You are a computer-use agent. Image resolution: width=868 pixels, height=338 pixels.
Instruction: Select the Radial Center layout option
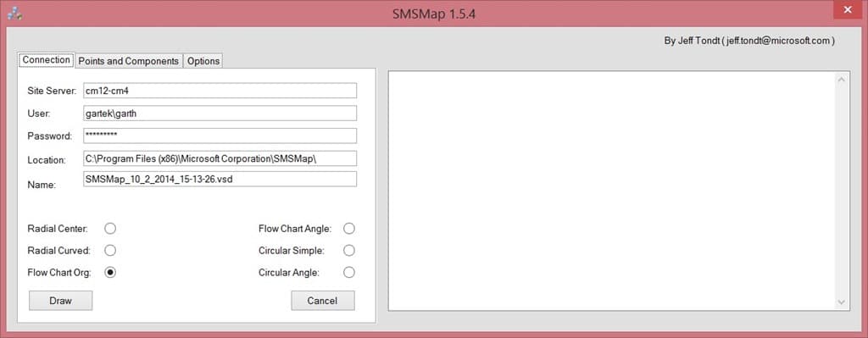pos(110,229)
